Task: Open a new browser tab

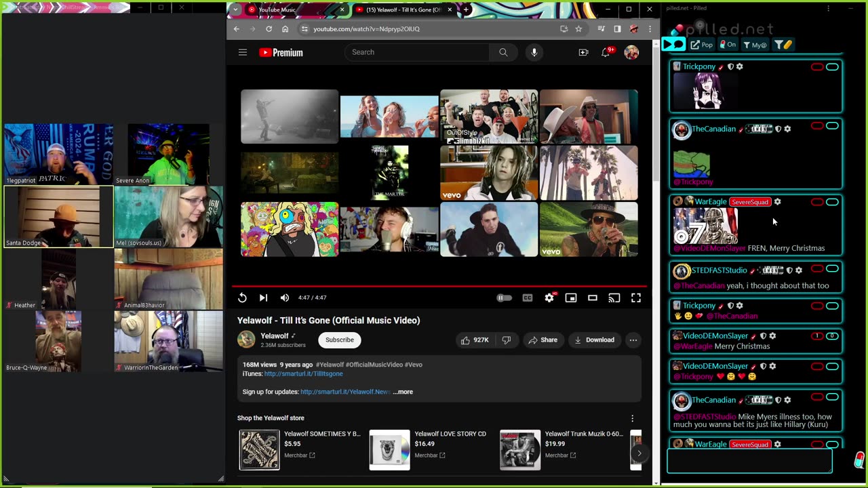Action: [466, 9]
